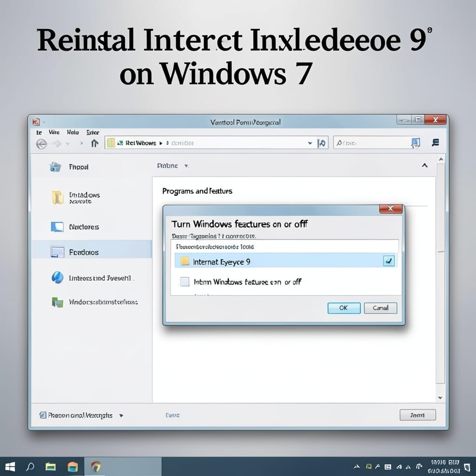Click the up arrow navigation button
476x476 pixels.
(95, 143)
